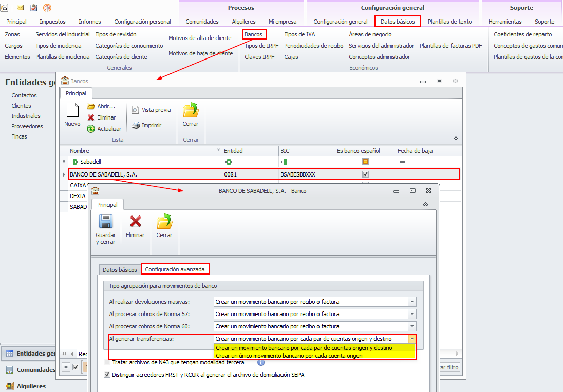
Task: Click blue info icon beside N43 option
Action: tap(261, 363)
